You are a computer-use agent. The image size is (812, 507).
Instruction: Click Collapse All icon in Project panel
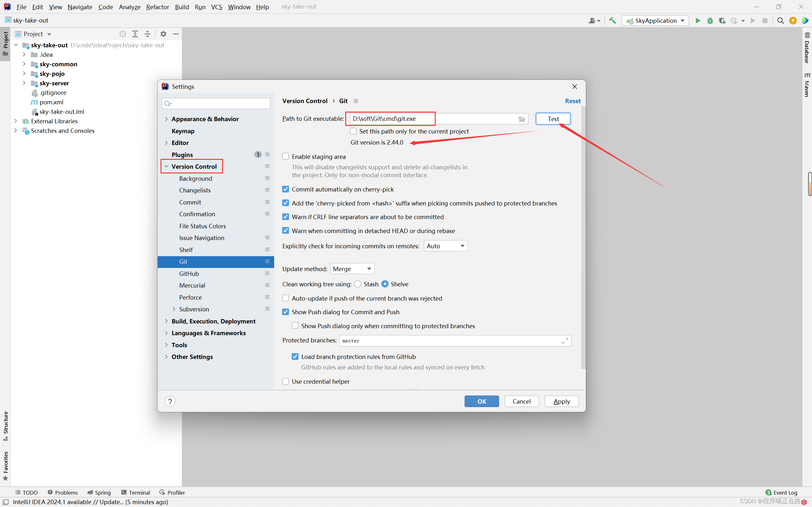pyautogui.click(x=148, y=34)
